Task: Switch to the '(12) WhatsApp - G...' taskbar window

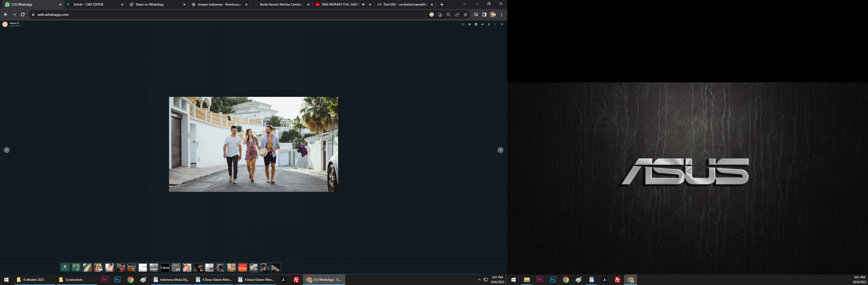Action: coord(324,280)
